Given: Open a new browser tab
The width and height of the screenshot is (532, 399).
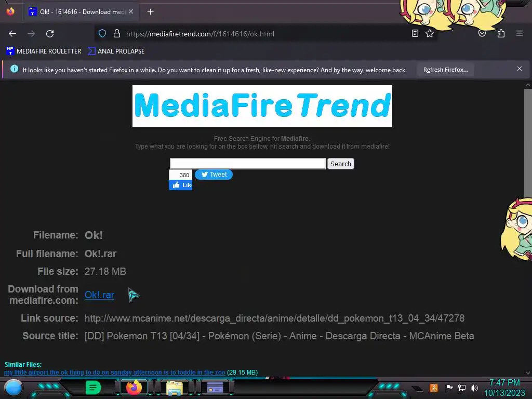Looking at the screenshot, I should coord(150,12).
